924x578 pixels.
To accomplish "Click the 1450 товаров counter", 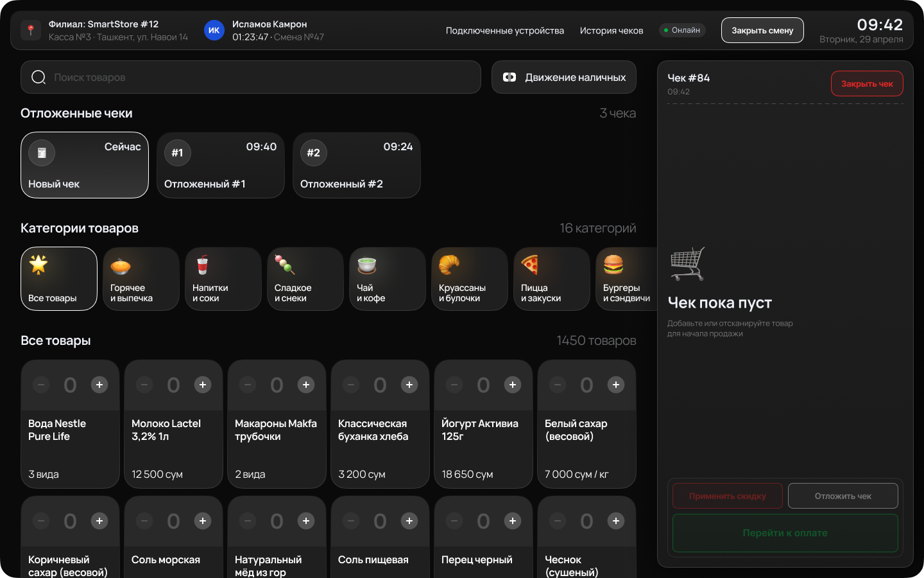I will [596, 340].
